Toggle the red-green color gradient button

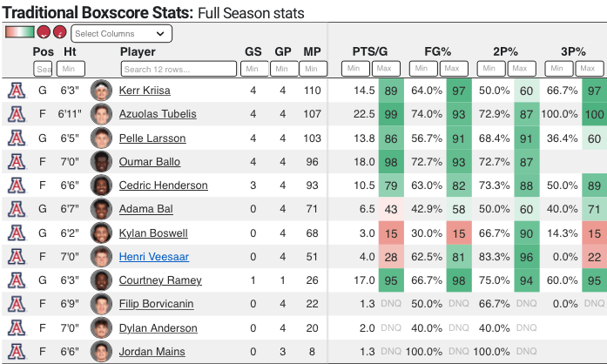point(19,32)
